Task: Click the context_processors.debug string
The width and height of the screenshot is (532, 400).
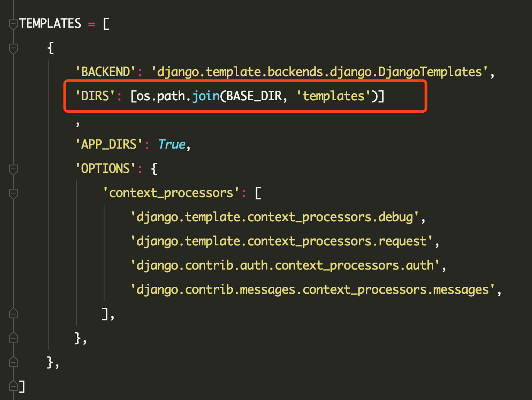Action: (275, 217)
